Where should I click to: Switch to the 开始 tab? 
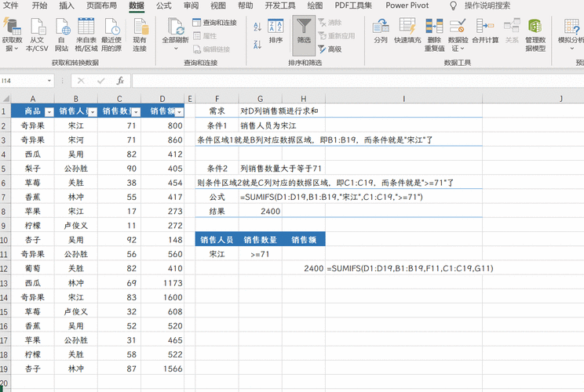pos(39,5)
